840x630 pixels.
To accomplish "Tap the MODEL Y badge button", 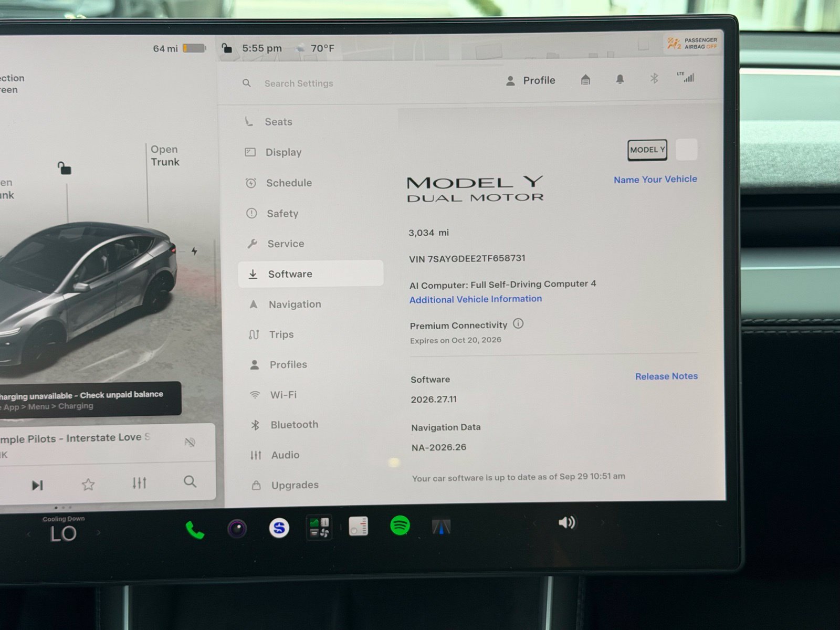I will coord(647,150).
